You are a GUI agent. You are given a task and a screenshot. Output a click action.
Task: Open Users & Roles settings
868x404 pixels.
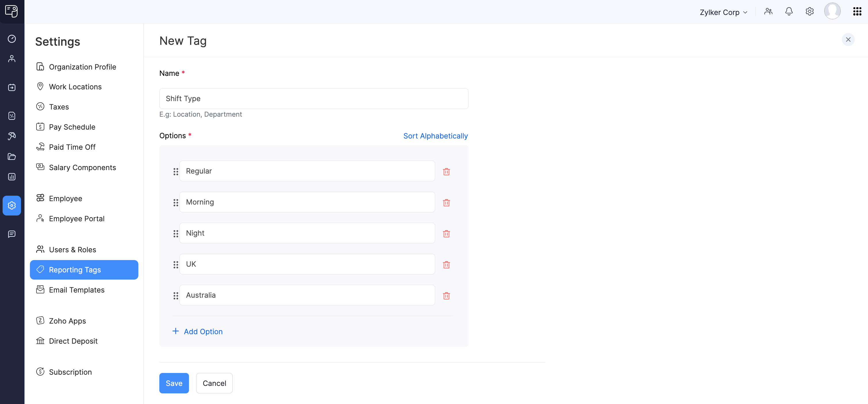point(84,249)
